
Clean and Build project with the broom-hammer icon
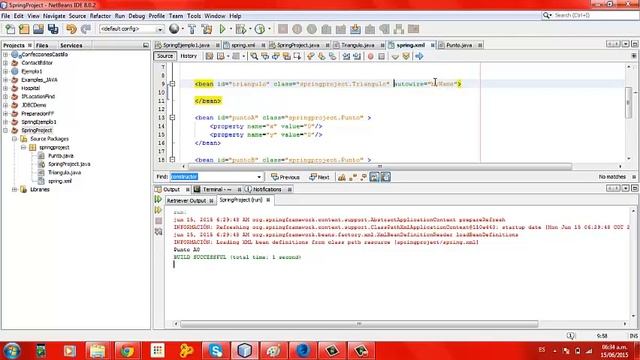coord(207,29)
